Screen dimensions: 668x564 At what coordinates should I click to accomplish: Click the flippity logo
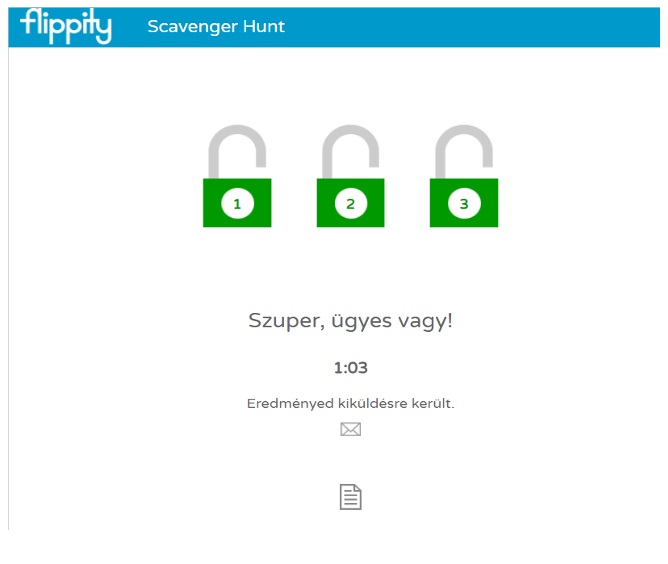pyautogui.click(x=66, y=26)
